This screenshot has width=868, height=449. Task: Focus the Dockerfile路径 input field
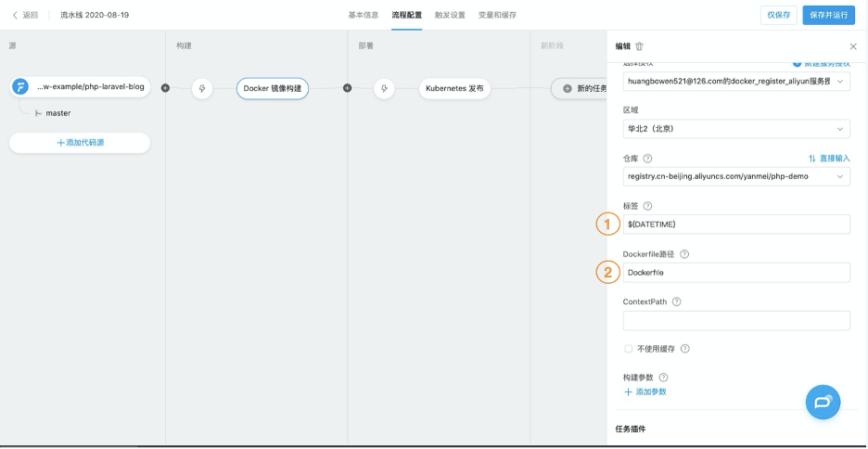pyautogui.click(x=736, y=273)
